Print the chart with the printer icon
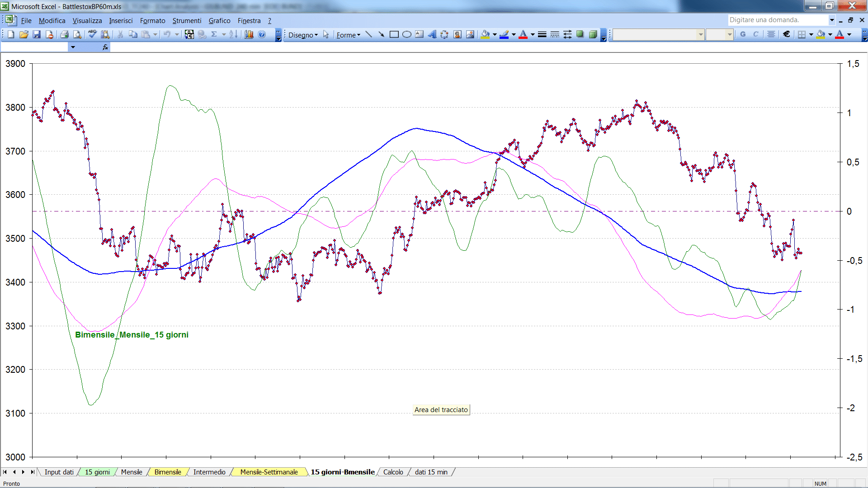The image size is (868, 488). coord(64,34)
